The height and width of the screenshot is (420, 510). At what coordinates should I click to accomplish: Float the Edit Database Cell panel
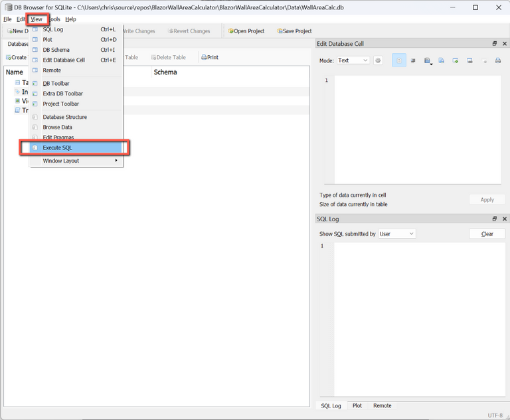pyautogui.click(x=494, y=44)
